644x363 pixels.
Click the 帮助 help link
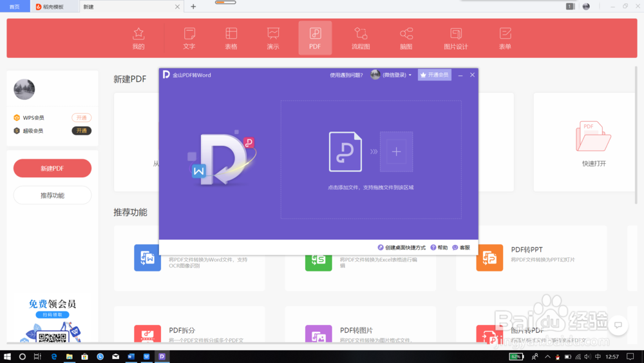[x=439, y=248]
